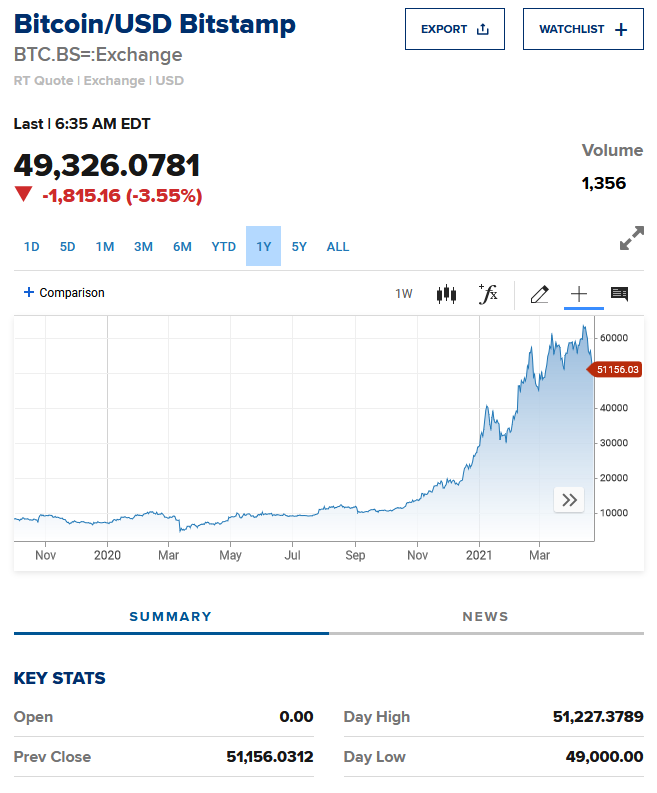Choose the 3M time range
Image resolution: width=657 pixels, height=793 pixels.
143,247
